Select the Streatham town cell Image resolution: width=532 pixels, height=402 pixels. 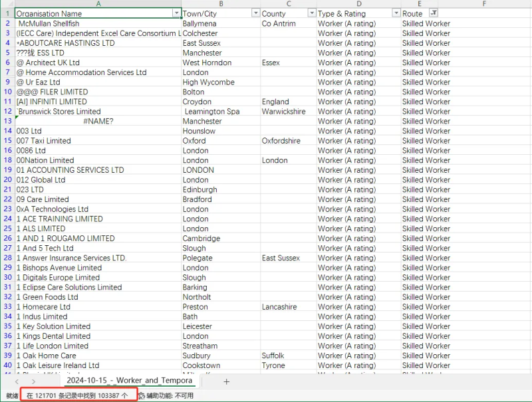(221, 346)
